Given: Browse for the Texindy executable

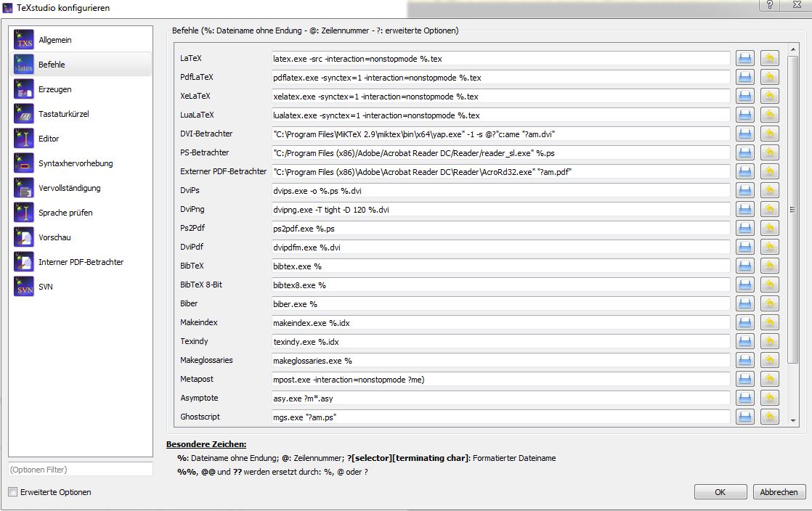Looking at the screenshot, I should pyautogui.click(x=745, y=342).
